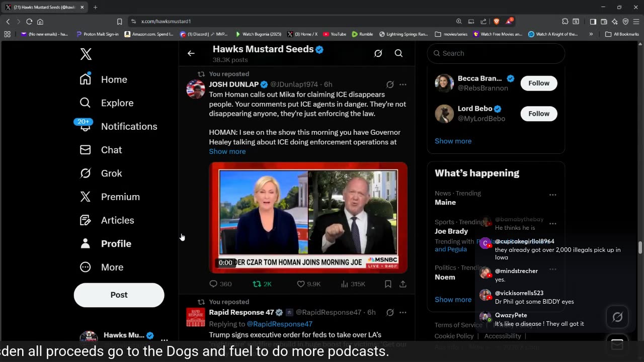Open the @RapidResponse47 reply mention link
The height and width of the screenshot is (362, 644).
[279, 324]
